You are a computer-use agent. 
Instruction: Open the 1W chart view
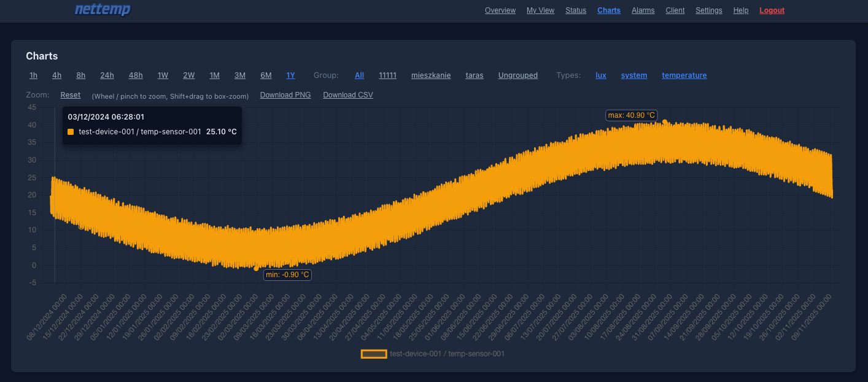(163, 75)
